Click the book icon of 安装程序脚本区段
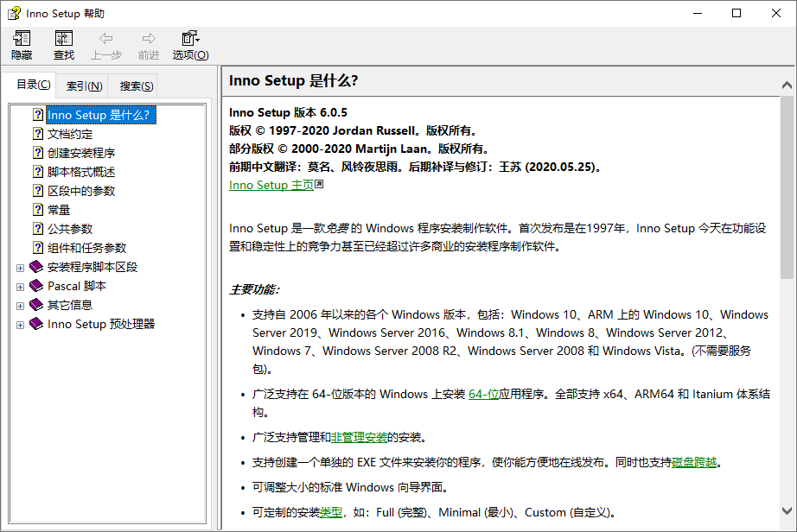 coord(36,267)
